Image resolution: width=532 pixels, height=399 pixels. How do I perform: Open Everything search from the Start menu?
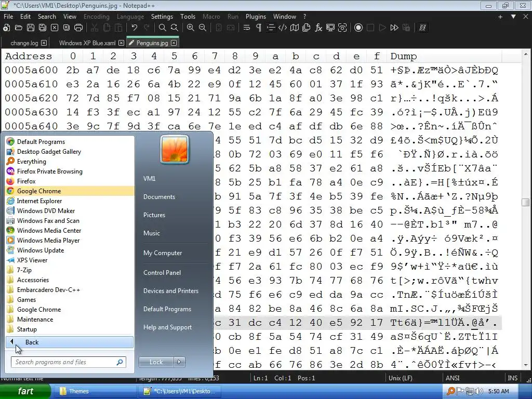70,162
